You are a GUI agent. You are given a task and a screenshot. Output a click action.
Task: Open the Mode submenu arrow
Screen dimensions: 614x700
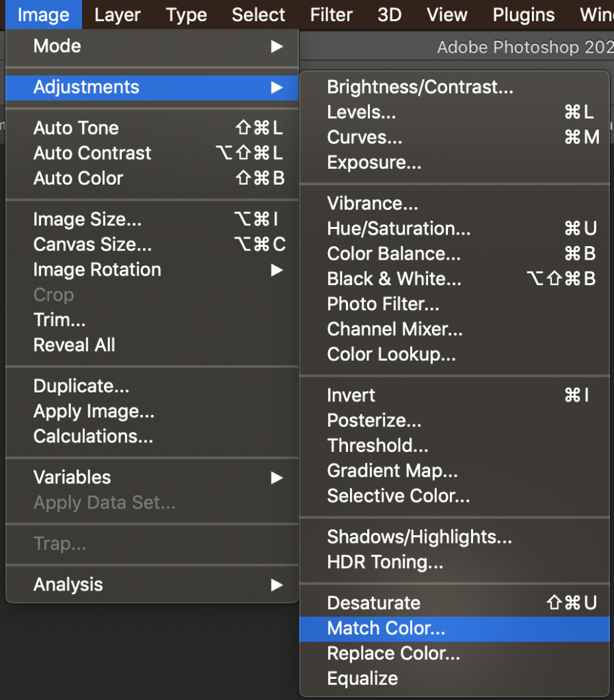point(277,46)
